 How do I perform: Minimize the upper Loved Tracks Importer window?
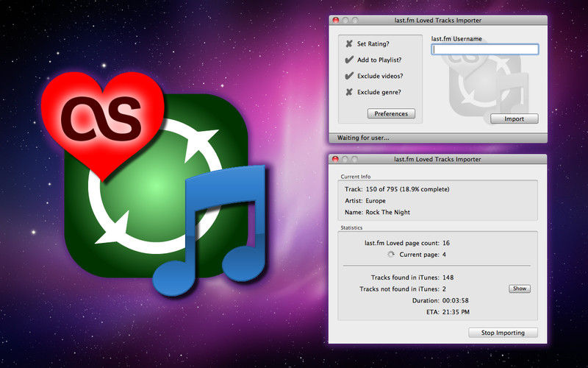click(345, 21)
